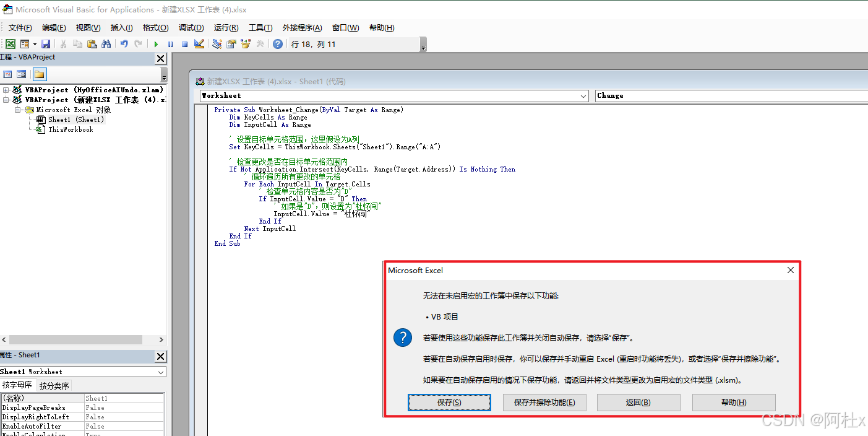Switch to 按字母序 properties tab

click(18, 385)
